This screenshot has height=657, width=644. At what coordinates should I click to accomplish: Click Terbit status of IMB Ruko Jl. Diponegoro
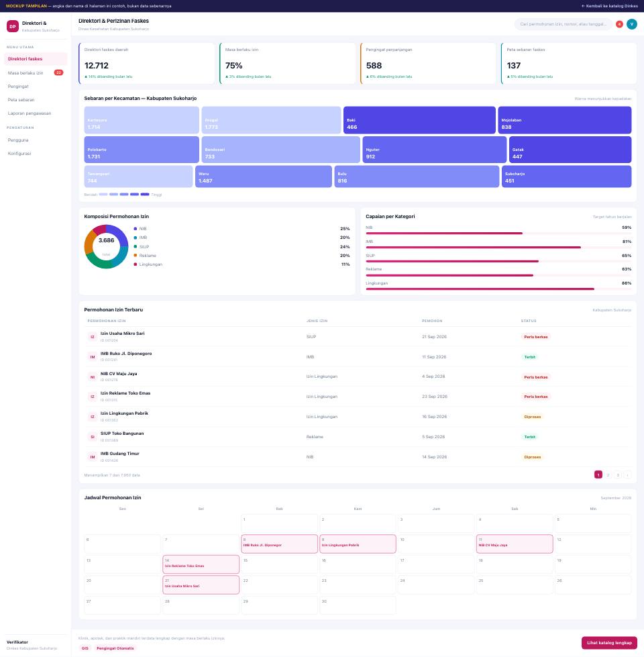[x=530, y=357]
